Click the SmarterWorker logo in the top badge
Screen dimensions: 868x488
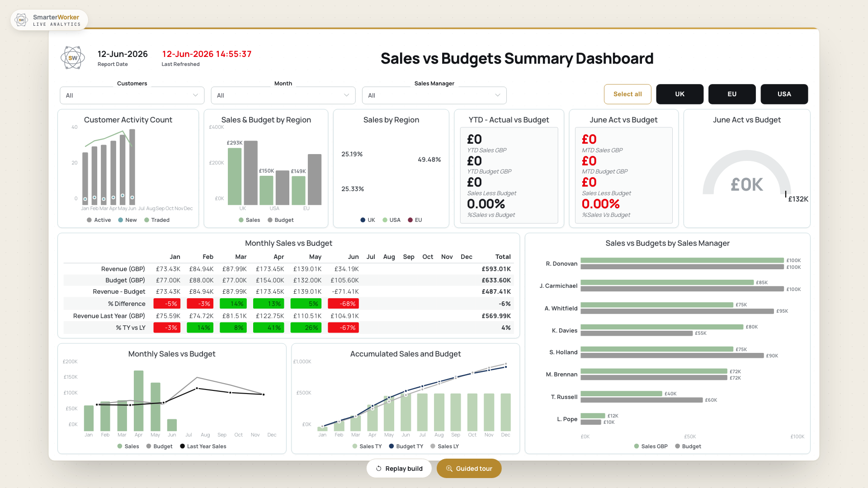coord(21,20)
